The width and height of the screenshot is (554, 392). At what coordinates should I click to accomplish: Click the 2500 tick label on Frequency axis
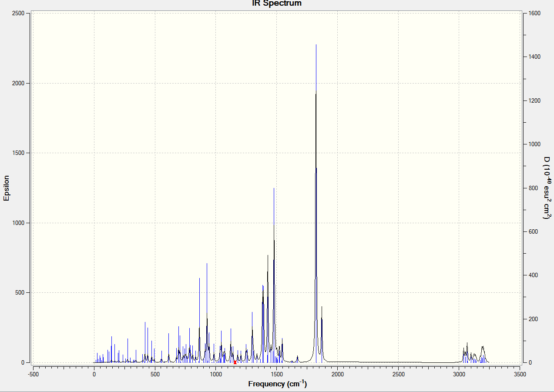pos(398,374)
